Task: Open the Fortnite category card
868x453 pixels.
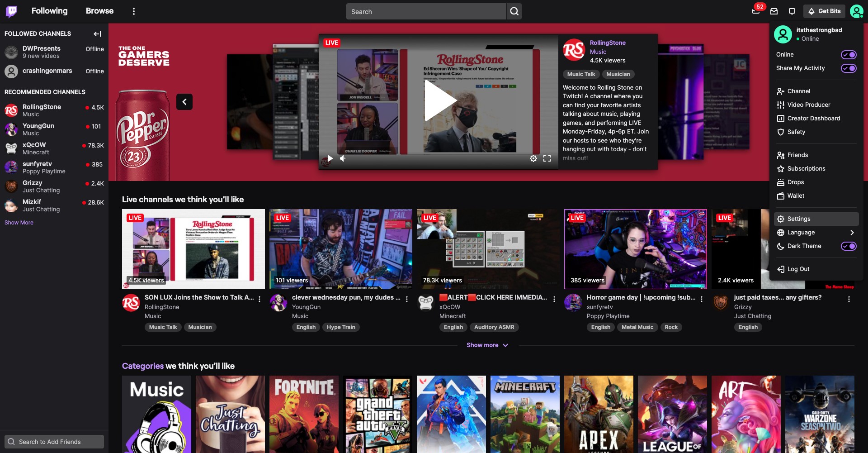Action: [x=304, y=414]
